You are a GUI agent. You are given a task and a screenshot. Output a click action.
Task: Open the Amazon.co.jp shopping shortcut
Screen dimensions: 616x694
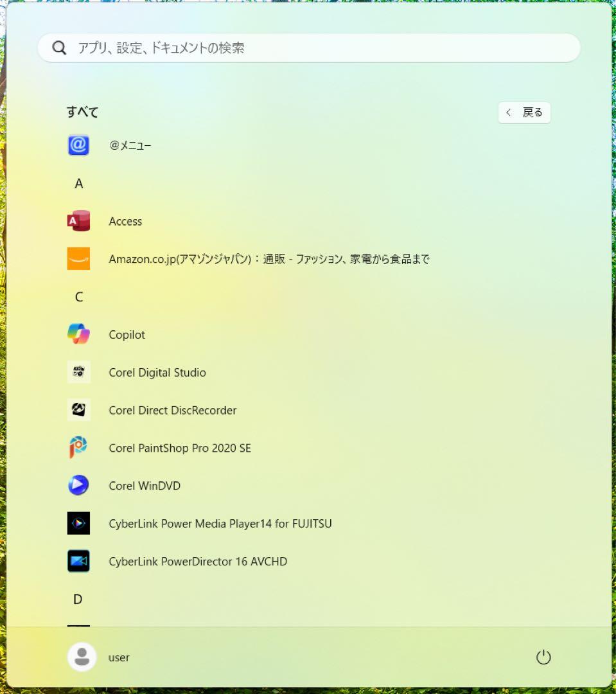click(x=270, y=259)
